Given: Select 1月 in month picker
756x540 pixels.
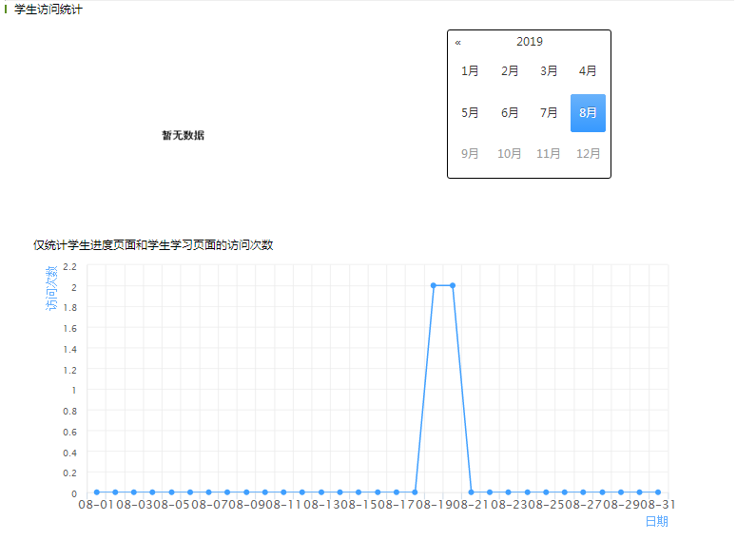Looking at the screenshot, I should pyautogui.click(x=470, y=71).
